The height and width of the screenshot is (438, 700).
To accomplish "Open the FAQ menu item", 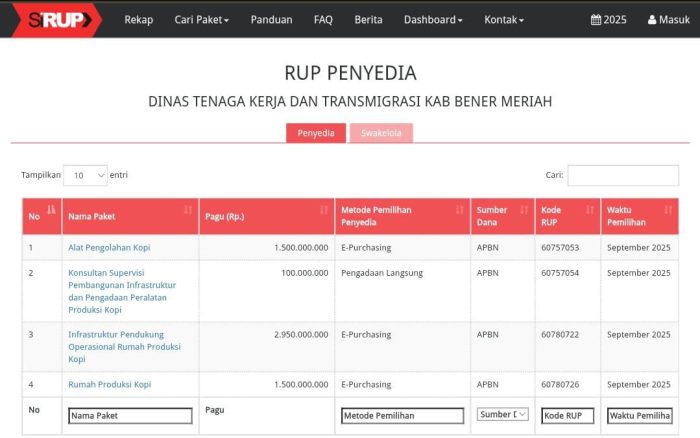I will click(323, 20).
